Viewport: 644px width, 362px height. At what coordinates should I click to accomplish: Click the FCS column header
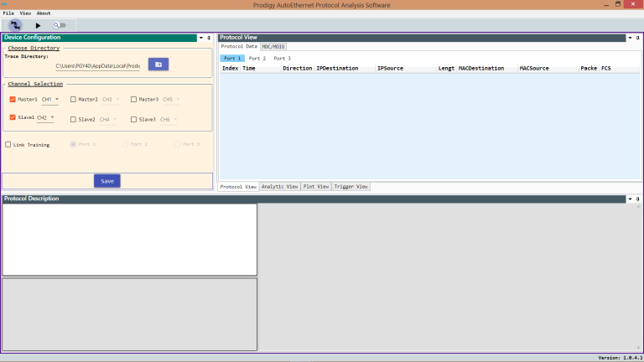point(620,68)
